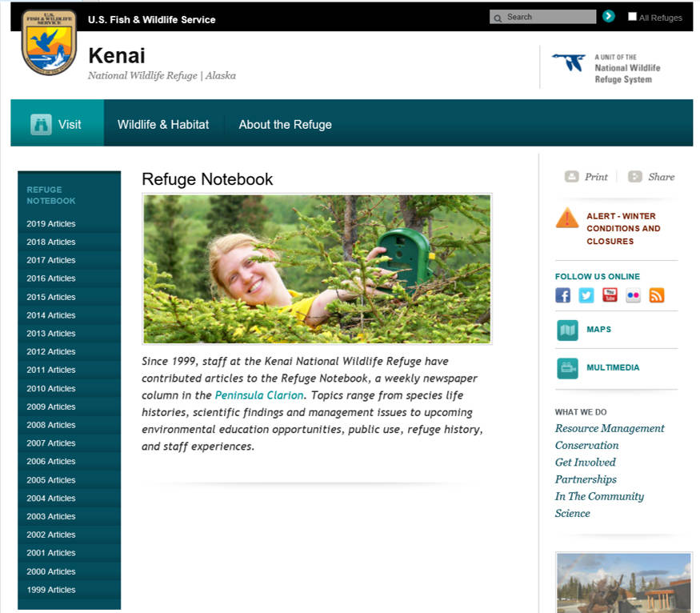Click the U.S. Fish & Wildlife Service shield logo
This screenshot has height=613, width=700.
tap(49, 42)
